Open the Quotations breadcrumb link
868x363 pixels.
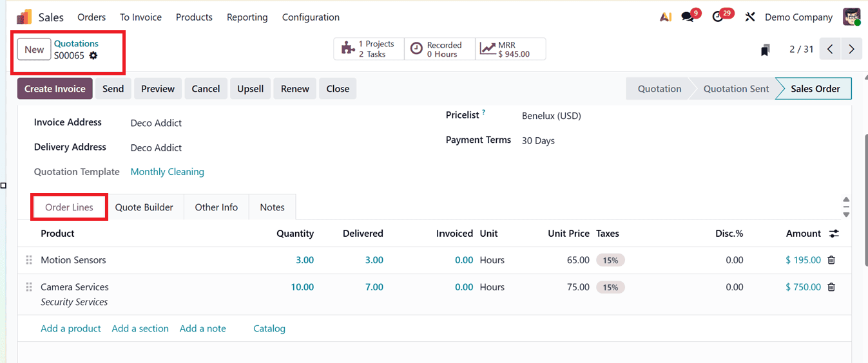click(x=76, y=44)
